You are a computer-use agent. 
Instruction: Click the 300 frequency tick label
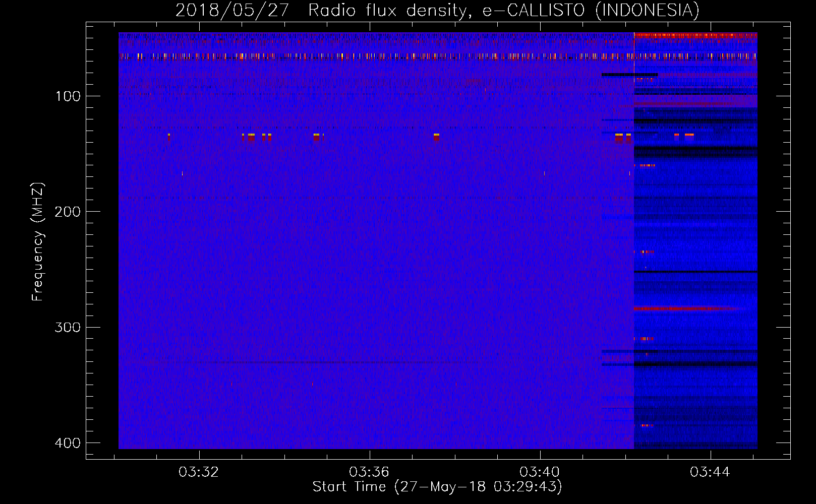point(68,328)
